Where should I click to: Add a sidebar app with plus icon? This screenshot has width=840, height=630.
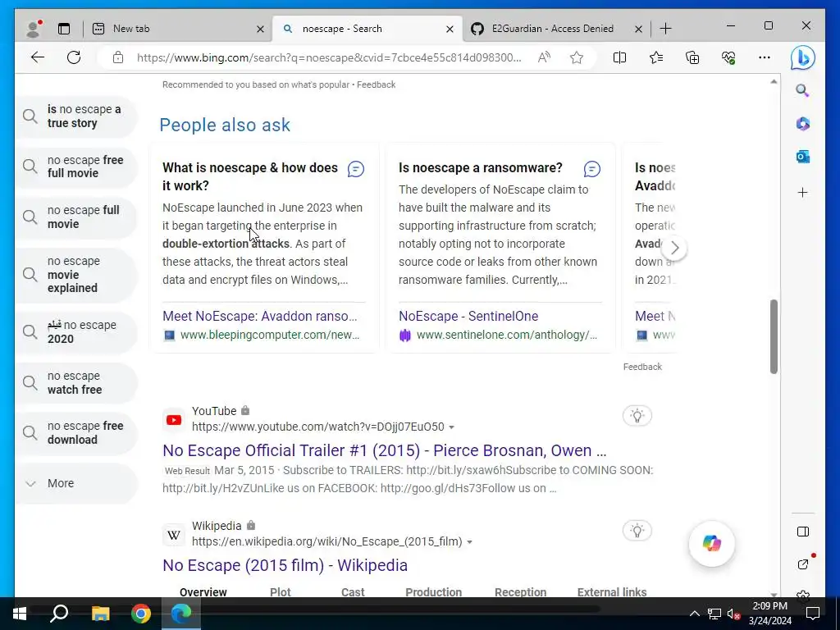tap(802, 192)
